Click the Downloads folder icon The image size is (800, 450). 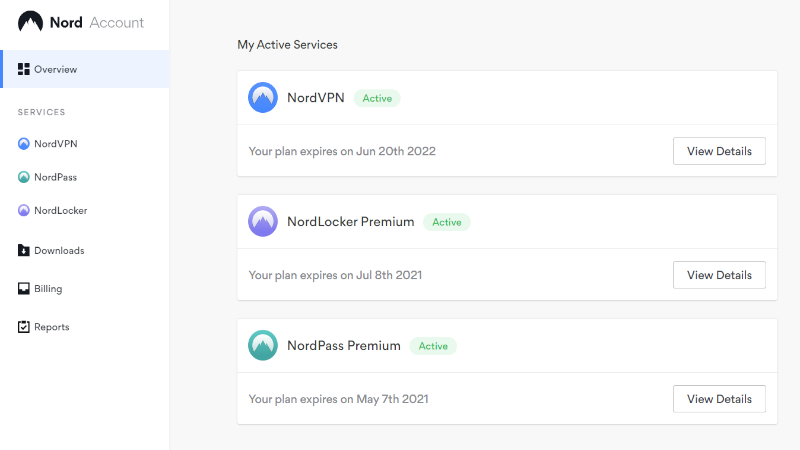tap(24, 250)
